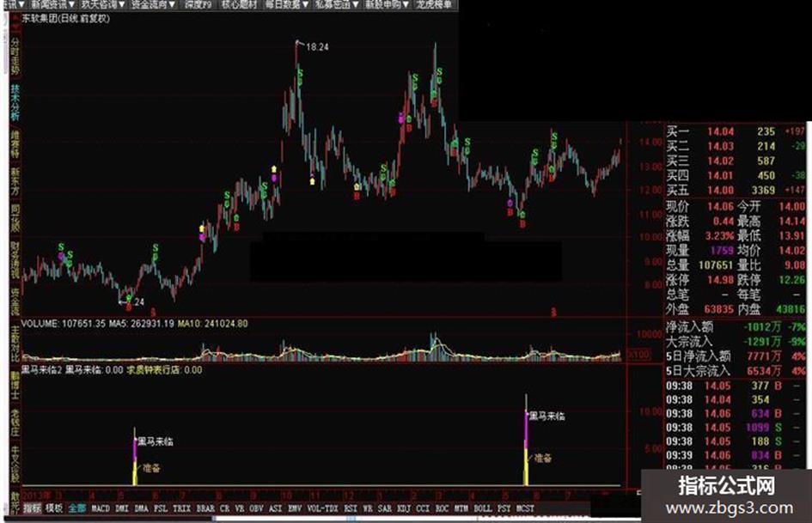Select the 模板 bottom tab
Viewport: 812px width, 523px height.
click(54, 508)
